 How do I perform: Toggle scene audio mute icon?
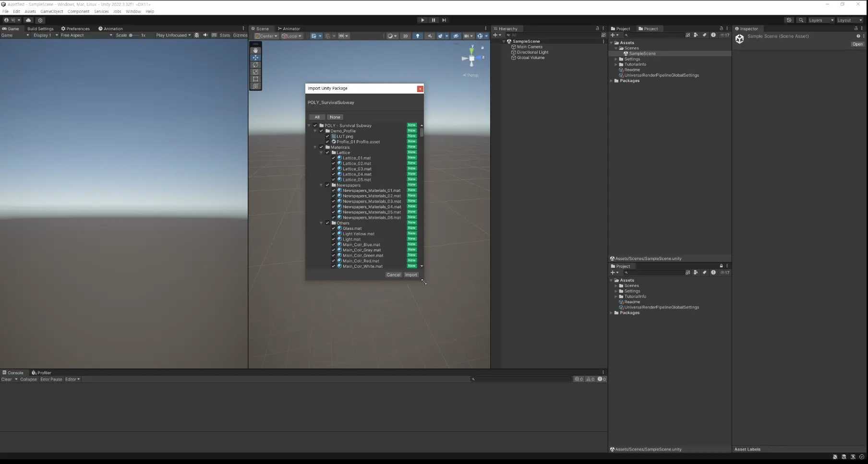coord(430,36)
